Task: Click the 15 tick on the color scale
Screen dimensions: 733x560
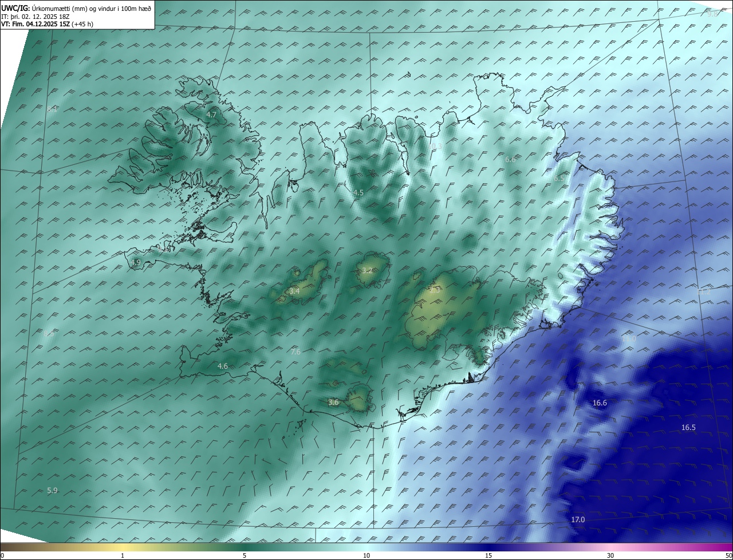Action: click(x=488, y=555)
